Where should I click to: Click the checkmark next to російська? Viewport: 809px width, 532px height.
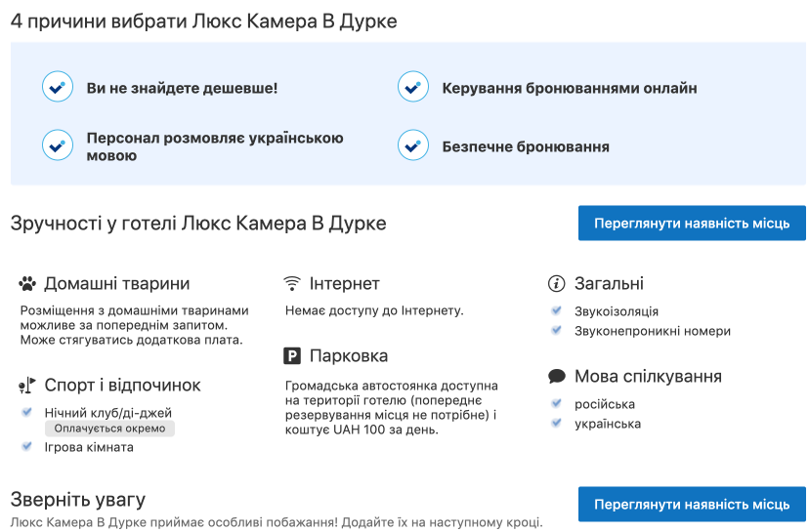[x=556, y=404]
